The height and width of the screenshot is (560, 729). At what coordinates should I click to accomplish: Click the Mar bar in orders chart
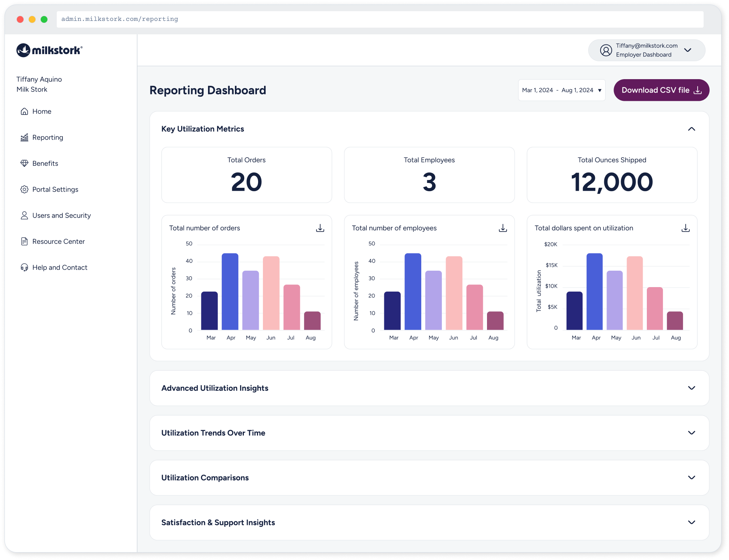pyautogui.click(x=210, y=311)
